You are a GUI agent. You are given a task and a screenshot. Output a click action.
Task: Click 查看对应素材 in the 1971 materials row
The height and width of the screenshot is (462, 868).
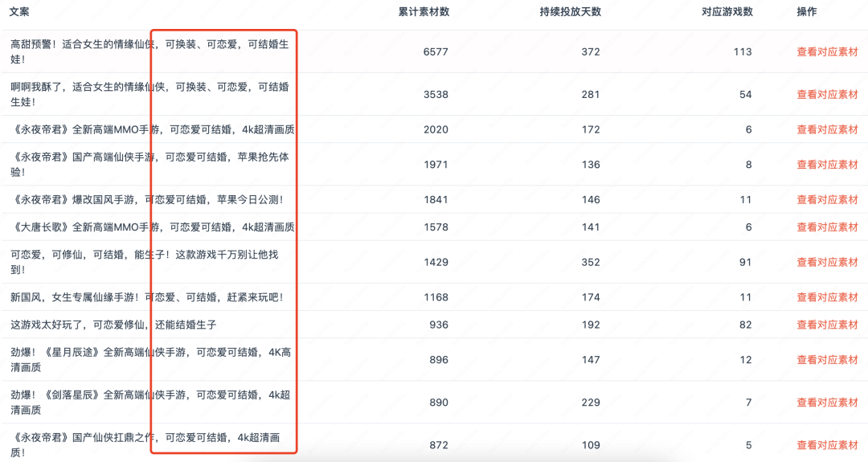click(827, 165)
